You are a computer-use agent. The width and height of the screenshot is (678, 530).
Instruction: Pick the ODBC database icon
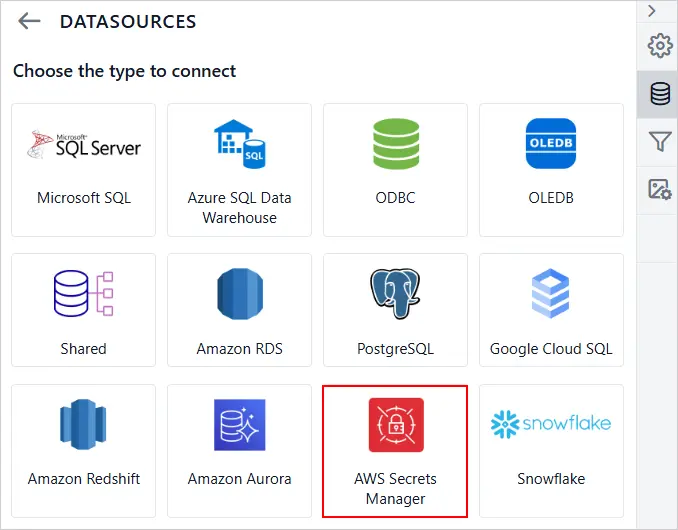coord(395,143)
